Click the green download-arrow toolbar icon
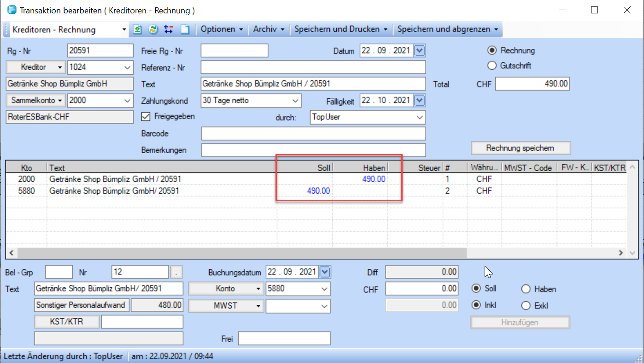 point(137,30)
